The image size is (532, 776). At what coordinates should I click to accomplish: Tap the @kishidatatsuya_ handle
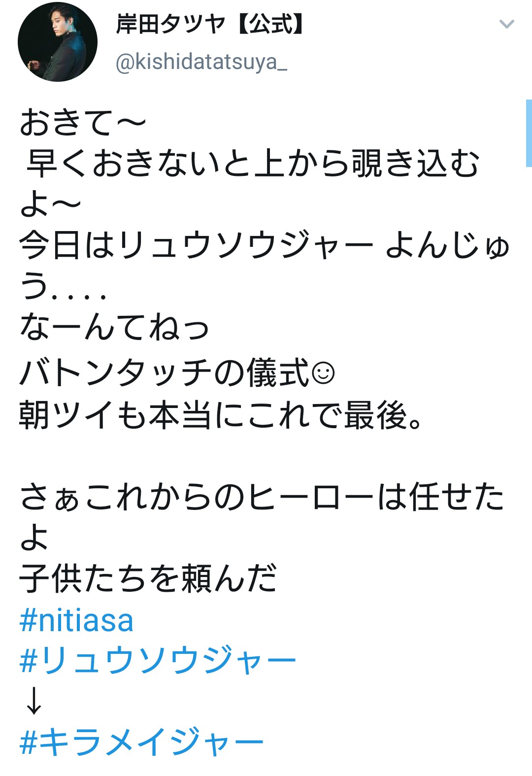pyautogui.click(x=201, y=63)
